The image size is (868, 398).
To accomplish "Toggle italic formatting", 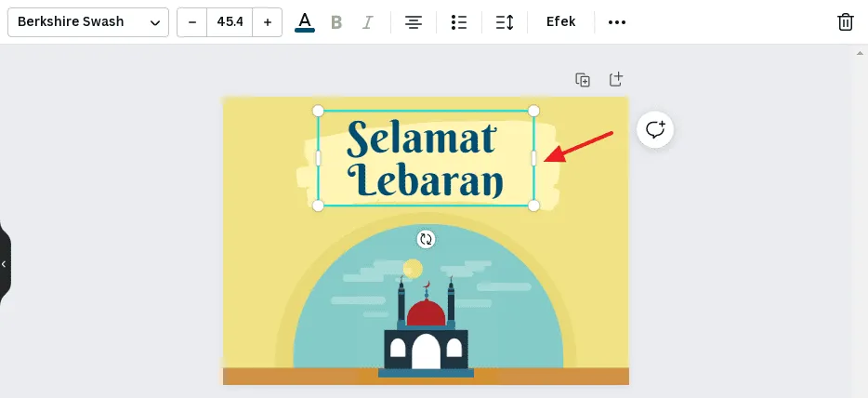I will 367,22.
